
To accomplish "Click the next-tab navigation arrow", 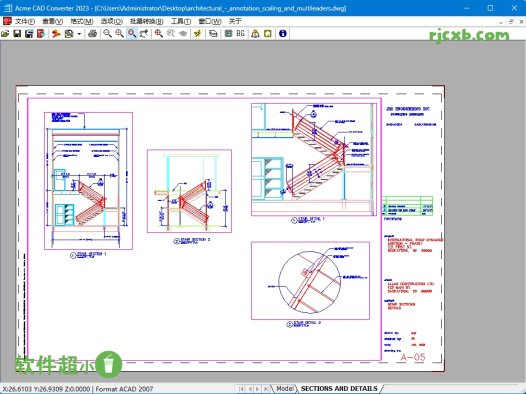I will pyautogui.click(x=258, y=389).
